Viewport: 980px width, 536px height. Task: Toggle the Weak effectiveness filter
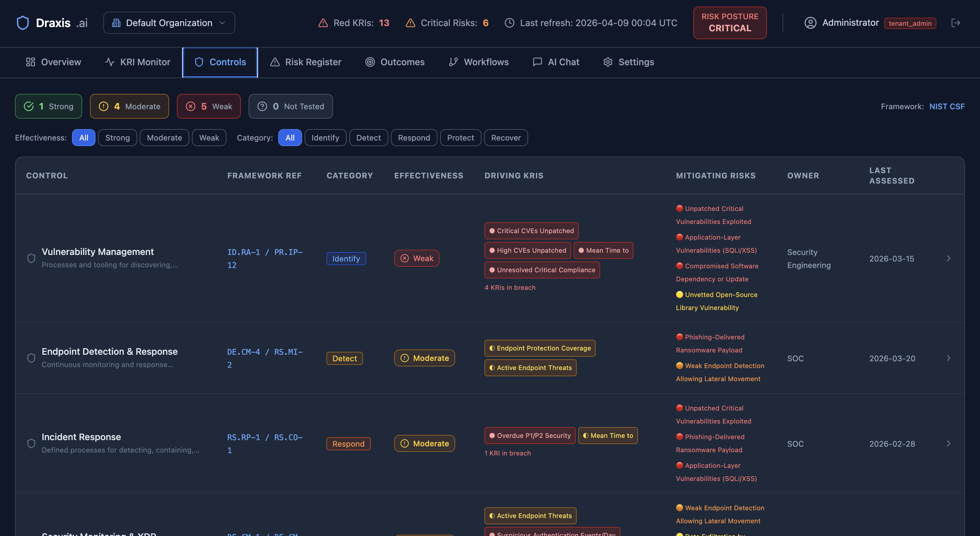tap(209, 138)
